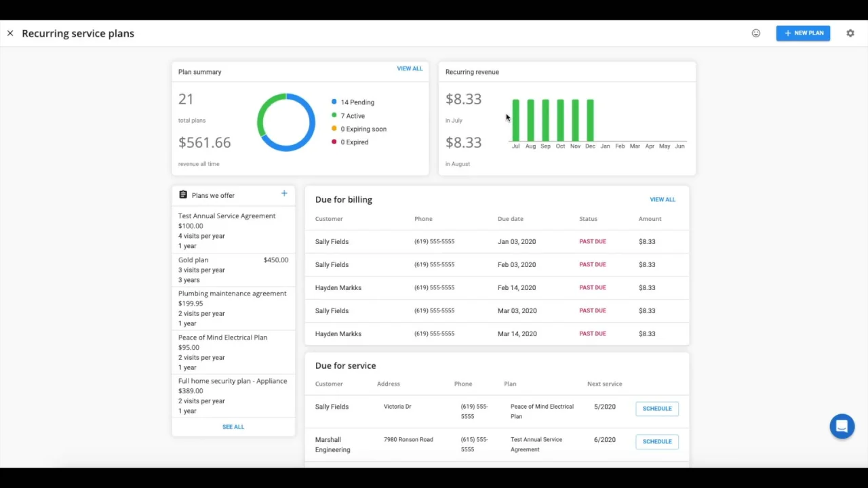Image resolution: width=868 pixels, height=488 pixels.
Task: Click 7980 Ronson Road address
Action: (408, 439)
